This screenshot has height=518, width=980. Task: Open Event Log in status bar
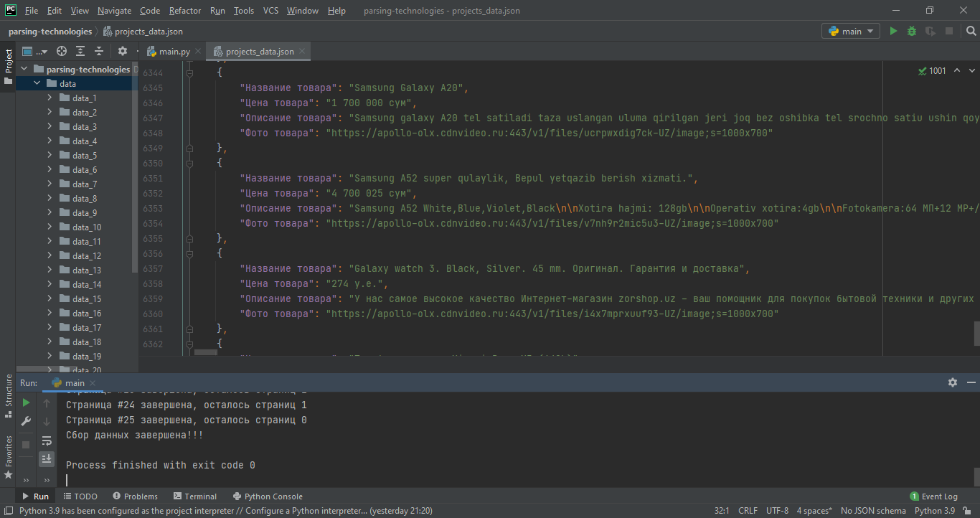click(933, 496)
